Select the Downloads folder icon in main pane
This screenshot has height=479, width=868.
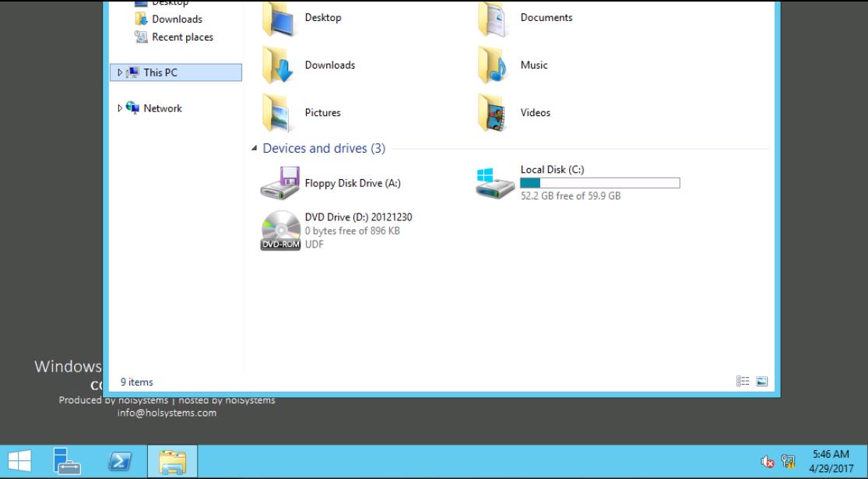click(279, 65)
